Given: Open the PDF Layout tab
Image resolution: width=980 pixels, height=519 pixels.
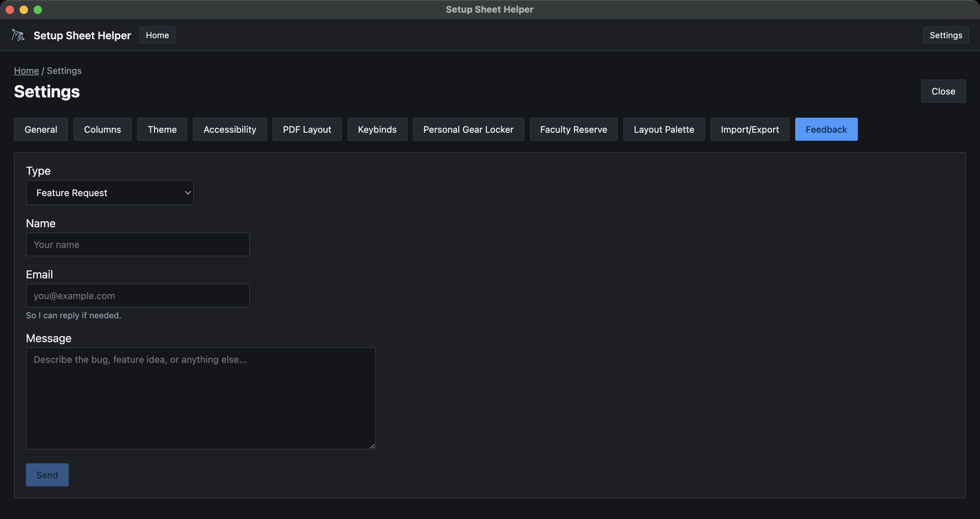Looking at the screenshot, I should tap(307, 129).
